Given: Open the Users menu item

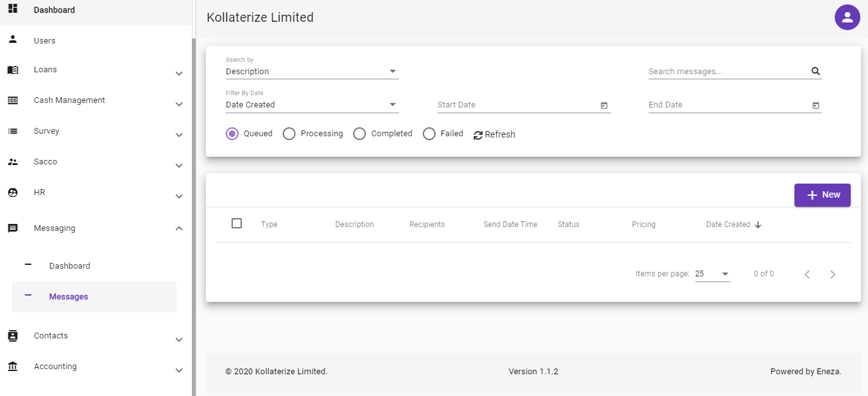Looking at the screenshot, I should [96, 40].
